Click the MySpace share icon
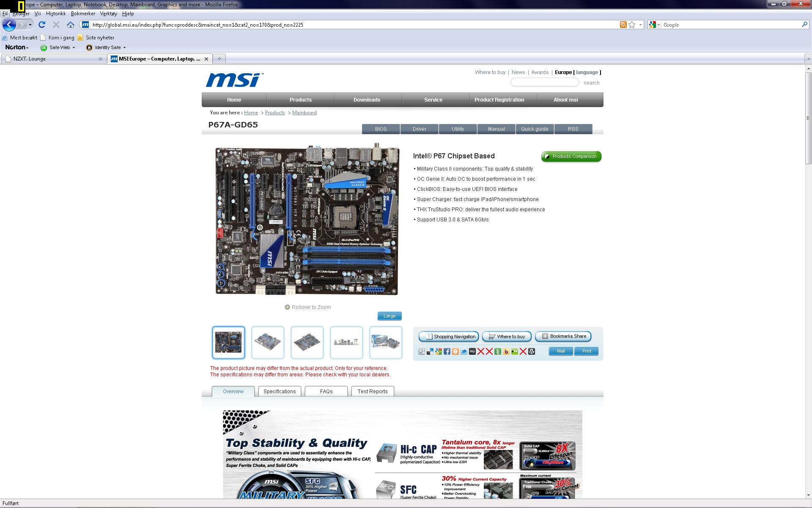The width and height of the screenshot is (812, 508). coord(472,352)
